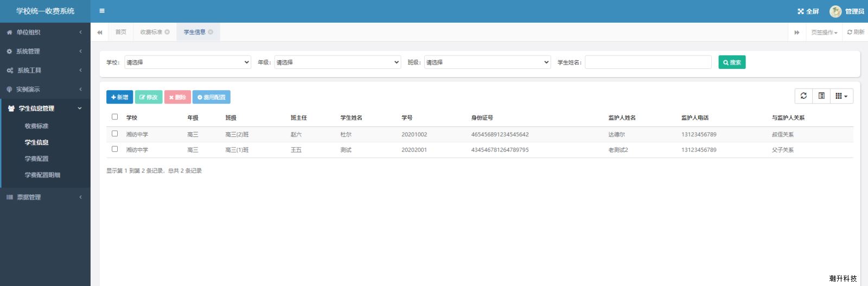Click the 刷新 refresh button
868x286 pixels.
pyautogui.click(x=856, y=32)
